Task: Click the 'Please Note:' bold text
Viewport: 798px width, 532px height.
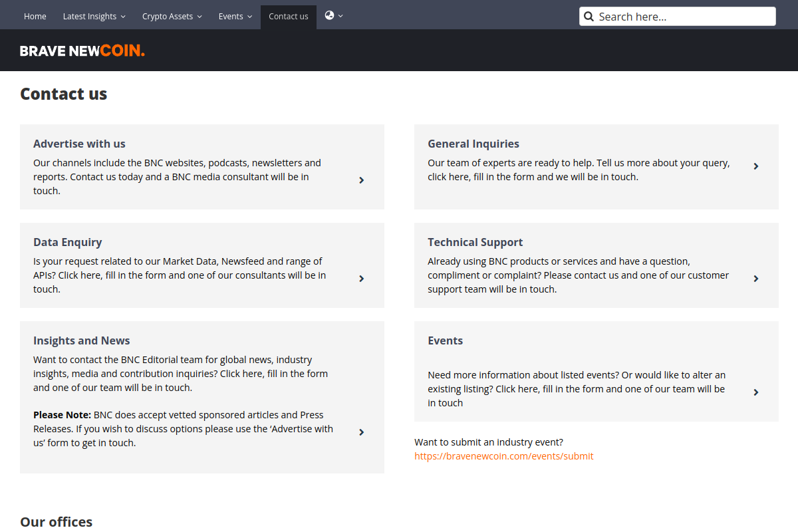Action: tap(62, 415)
